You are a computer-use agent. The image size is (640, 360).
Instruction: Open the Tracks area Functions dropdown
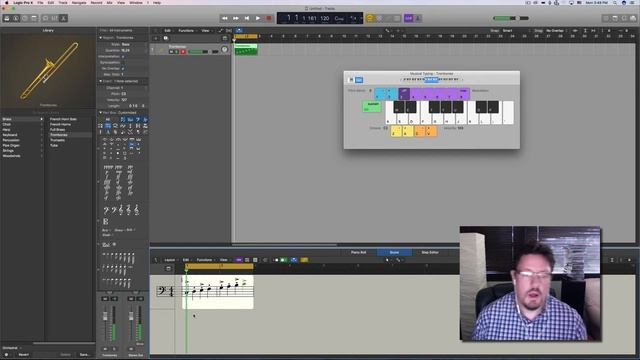tap(187, 31)
